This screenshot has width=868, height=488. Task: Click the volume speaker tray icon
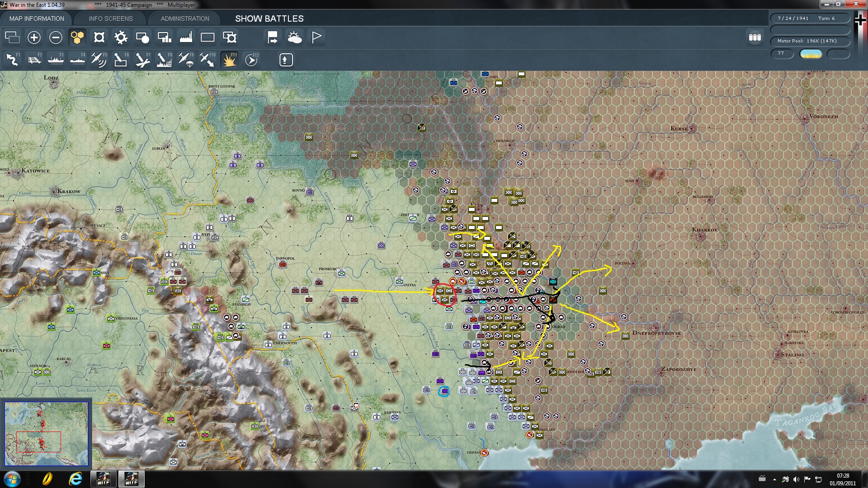click(796, 479)
